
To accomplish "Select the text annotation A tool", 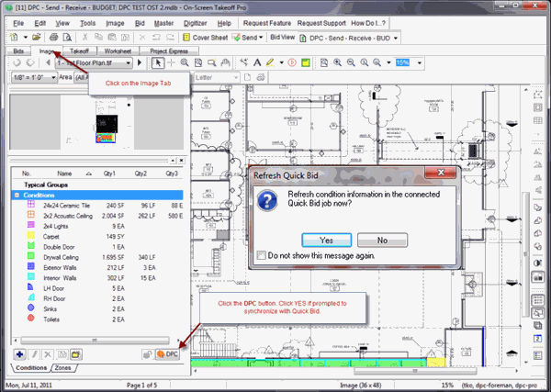I will pyautogui.click(x=257, y=62).
